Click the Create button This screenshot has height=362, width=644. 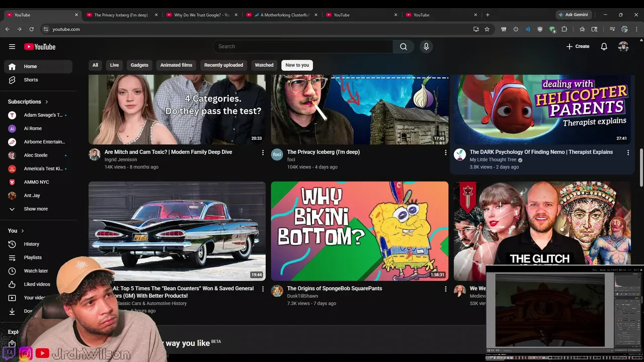click(x=578, y=46)
